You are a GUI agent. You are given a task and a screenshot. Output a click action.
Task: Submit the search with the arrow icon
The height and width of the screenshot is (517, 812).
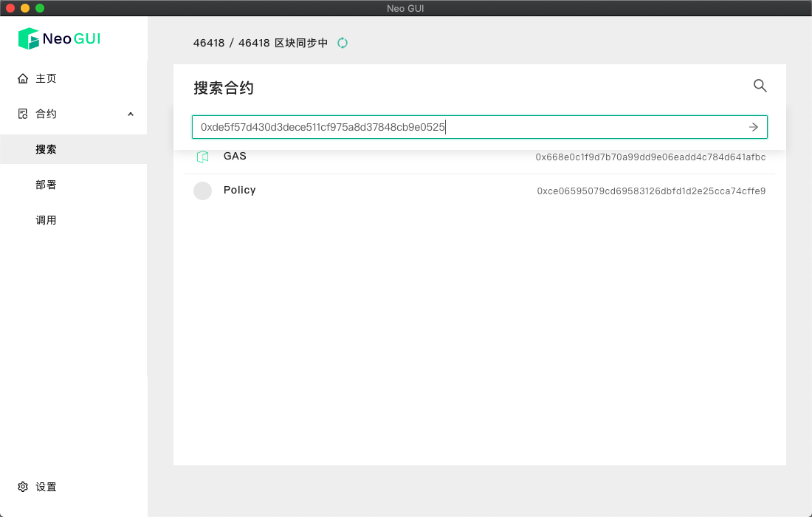tap(754, 127)
